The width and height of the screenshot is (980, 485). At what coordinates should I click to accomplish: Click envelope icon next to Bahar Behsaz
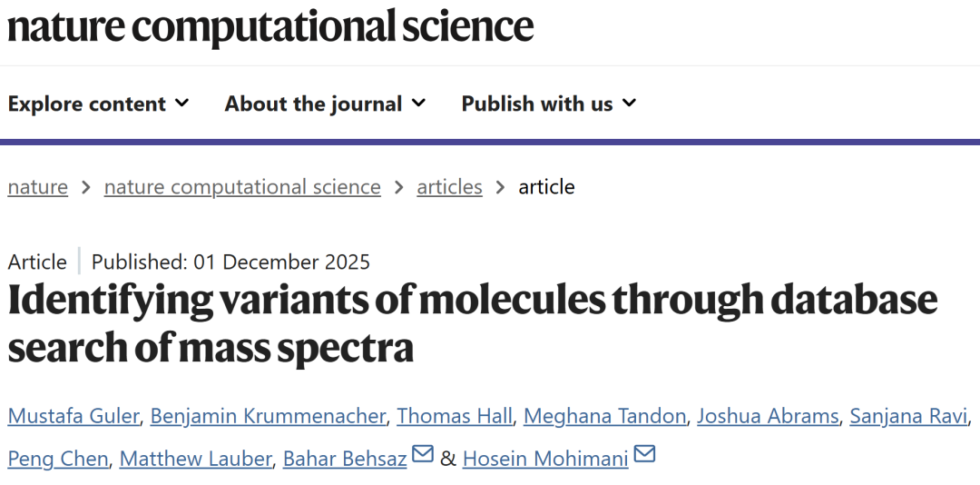[423, 453]
